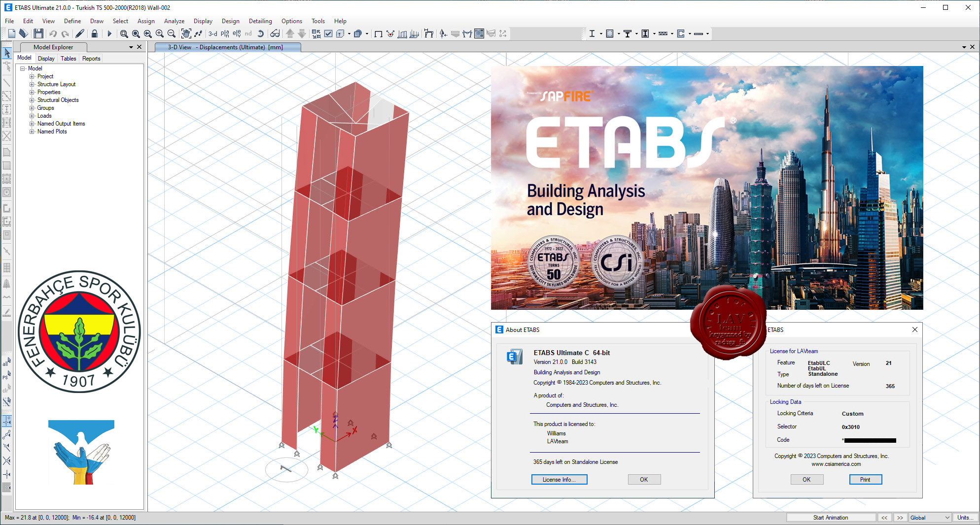The height and width of the screenshot is (525, 980).
Task: Expand the Structural Objects node
Action: (32, 100)
